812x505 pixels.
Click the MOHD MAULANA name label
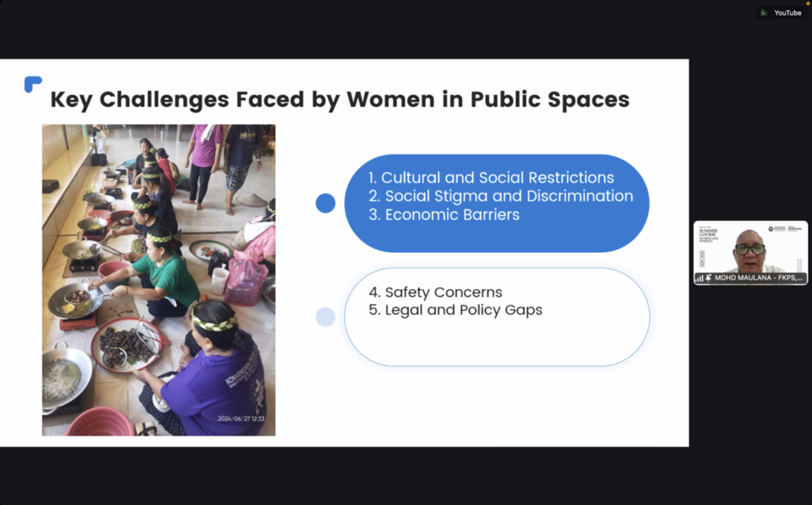758,278
